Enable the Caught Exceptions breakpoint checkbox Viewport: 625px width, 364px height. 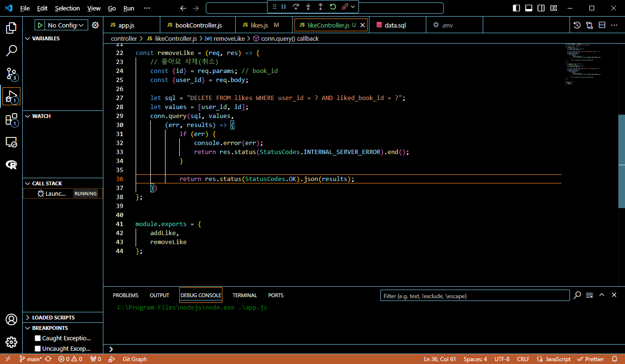[37, 338]
